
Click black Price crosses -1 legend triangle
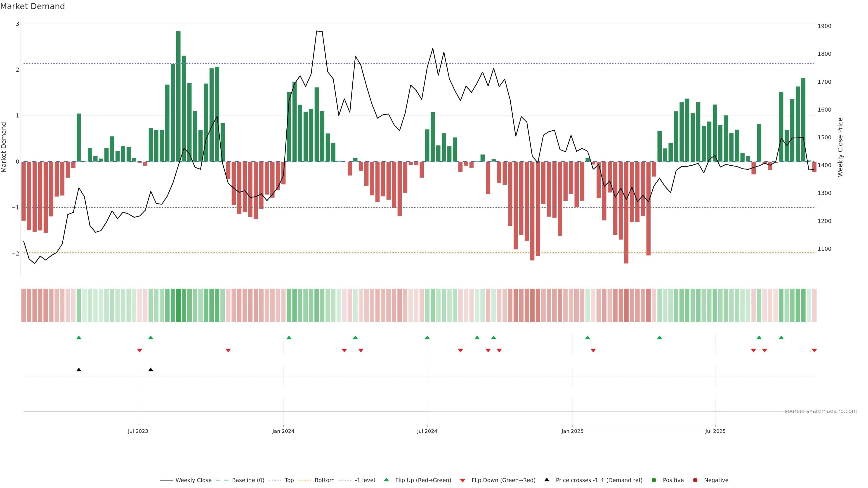point(547,480)
